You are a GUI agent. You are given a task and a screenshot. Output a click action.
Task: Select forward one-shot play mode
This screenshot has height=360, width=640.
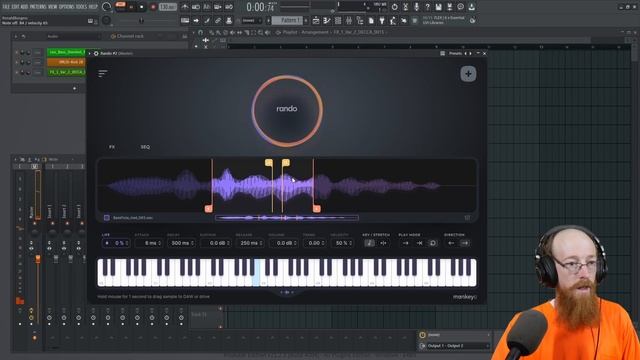pyautogui.click(x=405, y=243)
